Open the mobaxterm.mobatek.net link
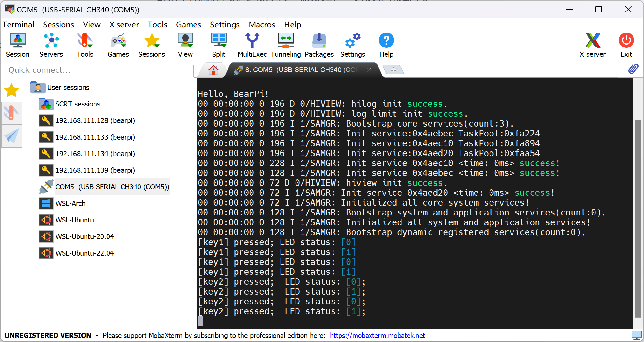The width and height of the screenshot is (644, 342). [x=377, y=335]
